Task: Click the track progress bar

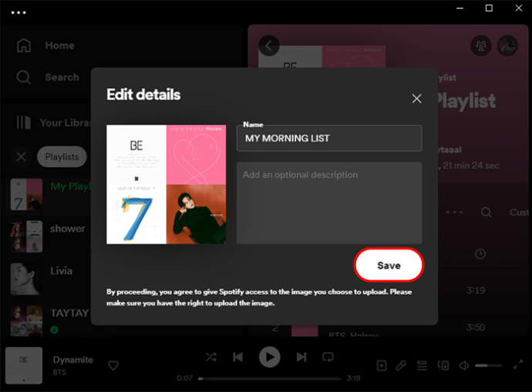Action: click(270, 378)
